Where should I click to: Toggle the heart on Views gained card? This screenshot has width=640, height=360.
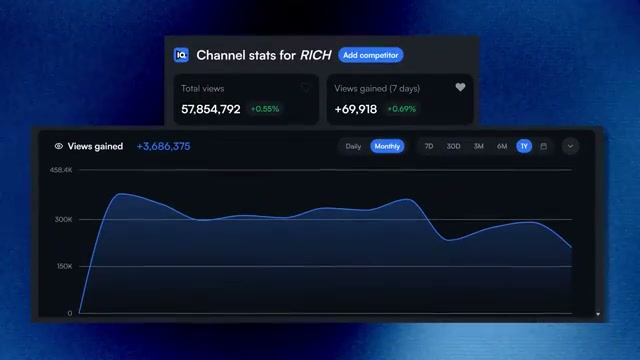point(460,87)
